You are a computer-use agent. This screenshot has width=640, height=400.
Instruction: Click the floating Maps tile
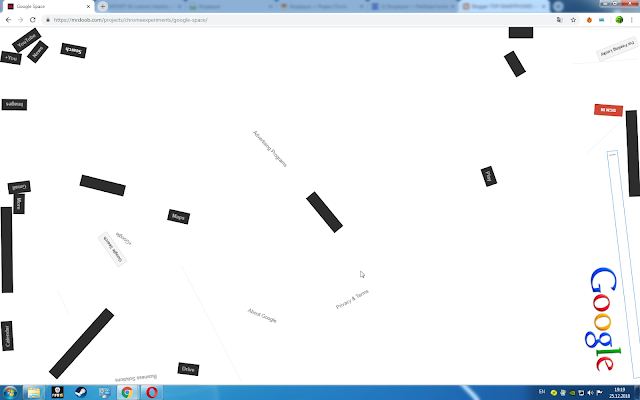point(178,217)
